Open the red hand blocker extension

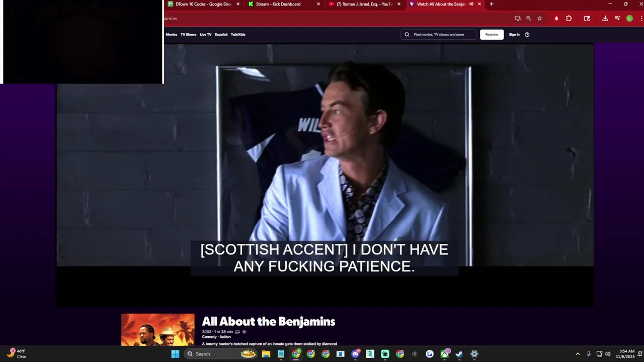556,18
